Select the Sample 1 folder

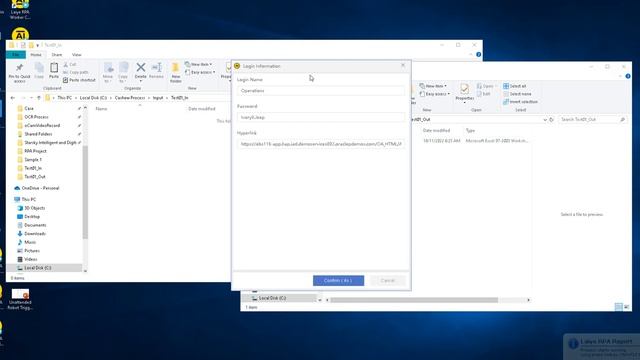click(x=33, y=160)
